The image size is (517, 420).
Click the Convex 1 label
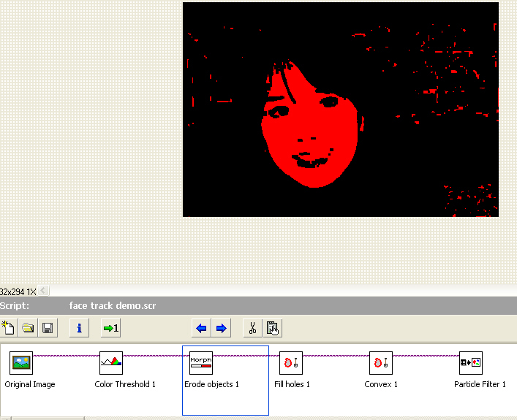381,384
